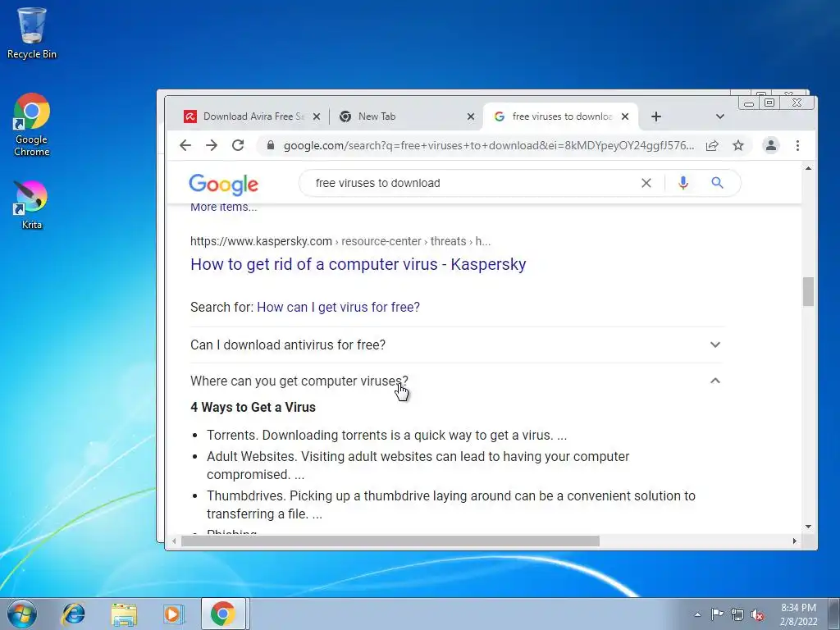Share this page using address bar icon

point(712,145)
